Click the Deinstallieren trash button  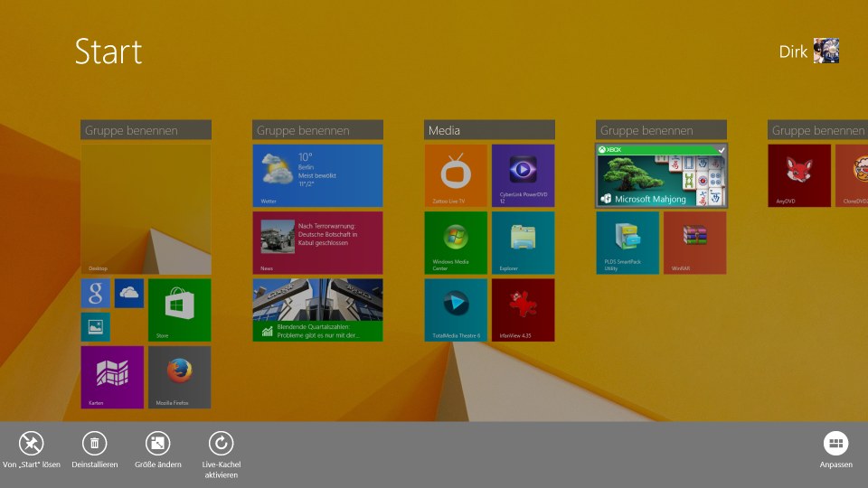tap(95, 450)
